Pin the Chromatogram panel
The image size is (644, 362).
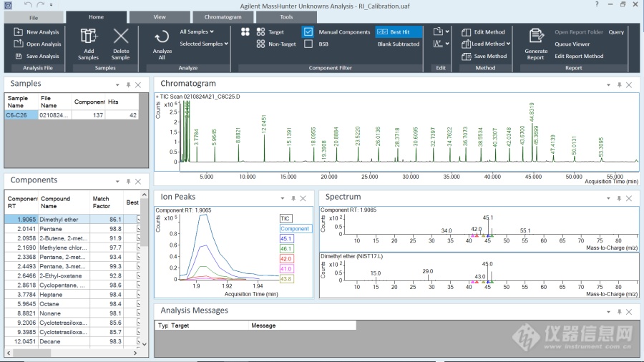point(619,85)
